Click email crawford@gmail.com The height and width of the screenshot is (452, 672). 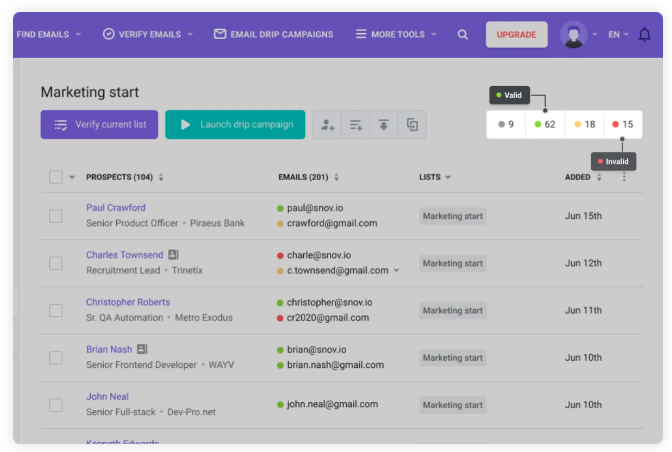[332, 223]
